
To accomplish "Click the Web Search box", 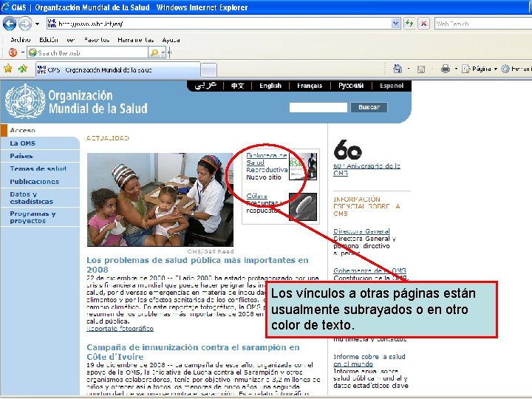I will (x=482, y=24).
